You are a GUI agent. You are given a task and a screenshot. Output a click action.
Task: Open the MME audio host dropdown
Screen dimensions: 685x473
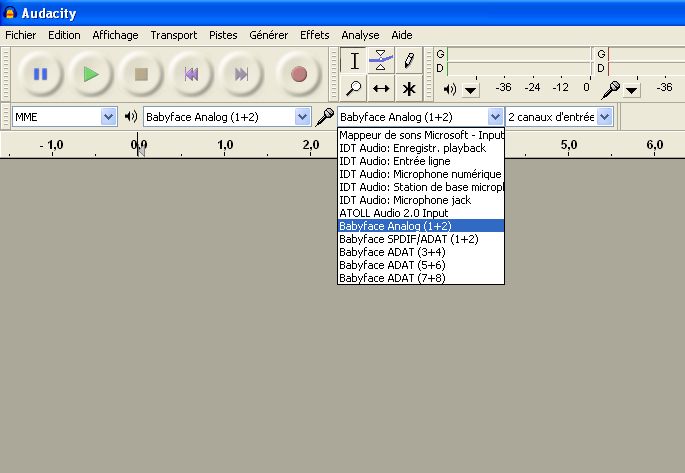pos(109,117)
